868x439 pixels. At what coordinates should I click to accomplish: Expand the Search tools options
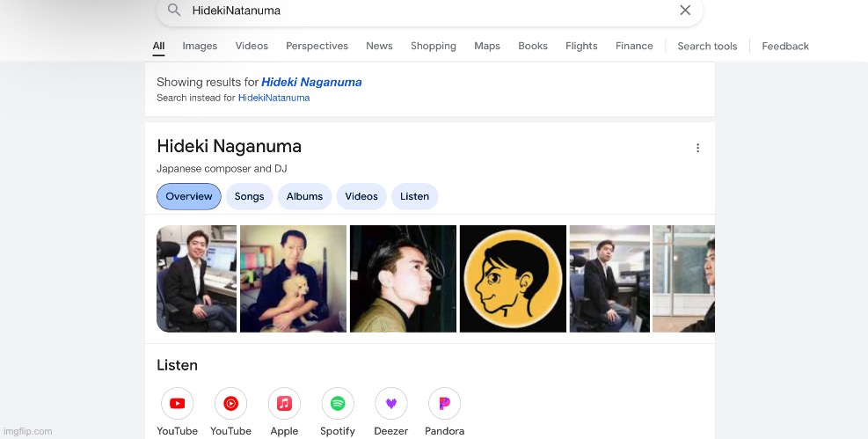coord(707,46)
